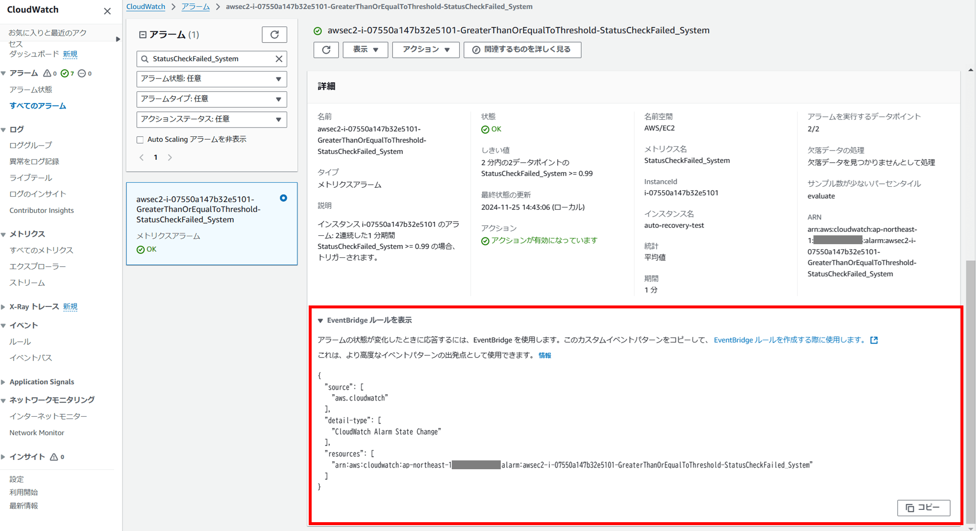Collapse the alarm list panel icon next to アラーム (1)
The width and height of the screenshot is (980, 531).
click(143, 35)
